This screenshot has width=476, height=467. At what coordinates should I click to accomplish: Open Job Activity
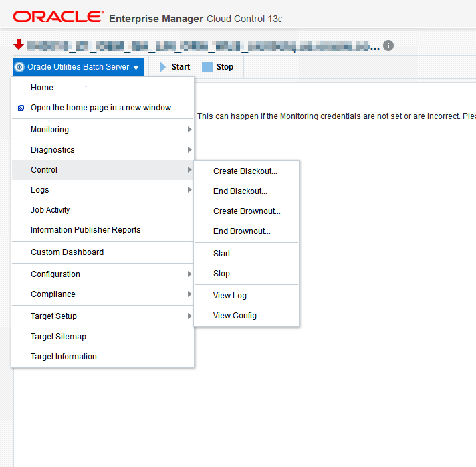[x=102, y=210]
